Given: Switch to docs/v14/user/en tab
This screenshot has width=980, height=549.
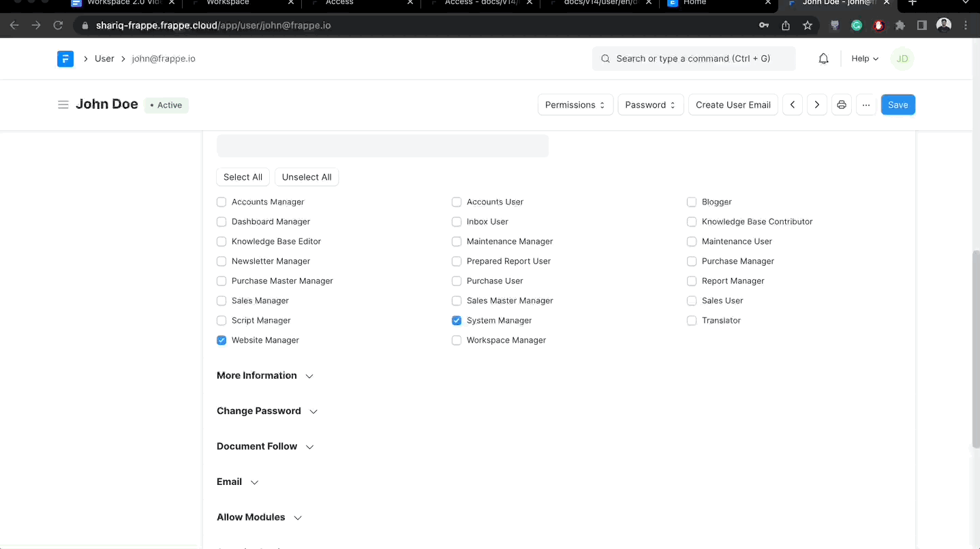Looking at the screenshot, I should (x=600, y=3).
